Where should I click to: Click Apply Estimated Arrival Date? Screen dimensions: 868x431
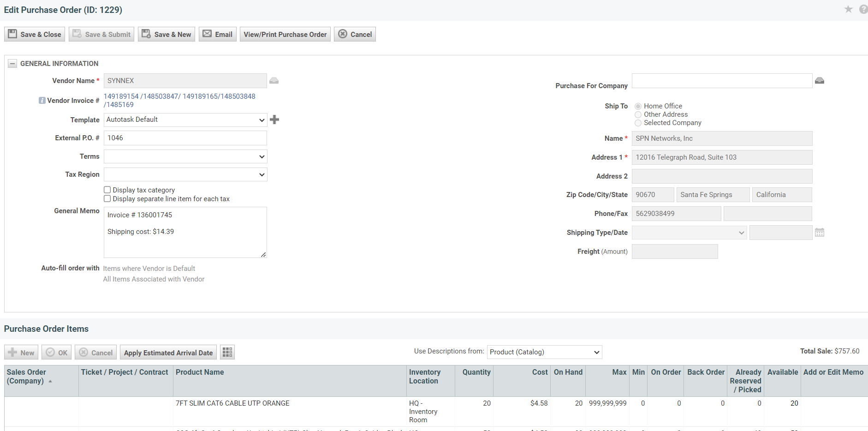pyautogui.click(x=168, y=353)
